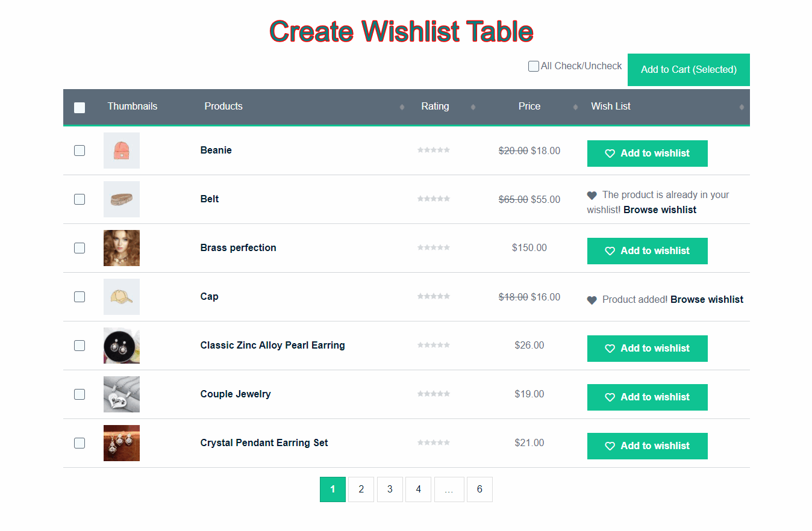812x531 pixels.
Task: Tick the Cap row checkbox
Action: pyautogui.click(x=80, y=297)
